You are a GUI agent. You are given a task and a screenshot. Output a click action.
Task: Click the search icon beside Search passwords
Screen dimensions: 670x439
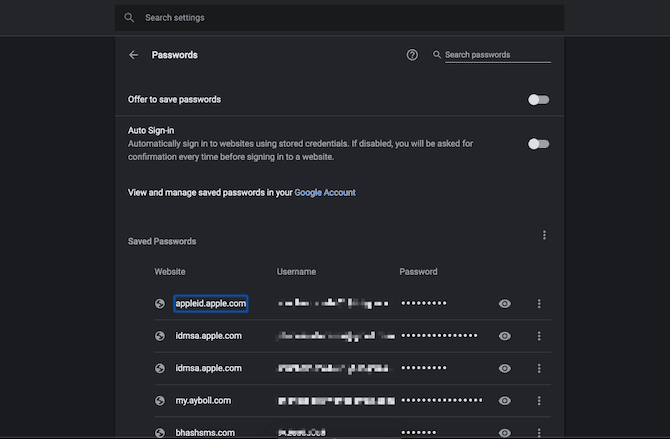(438, 55)
